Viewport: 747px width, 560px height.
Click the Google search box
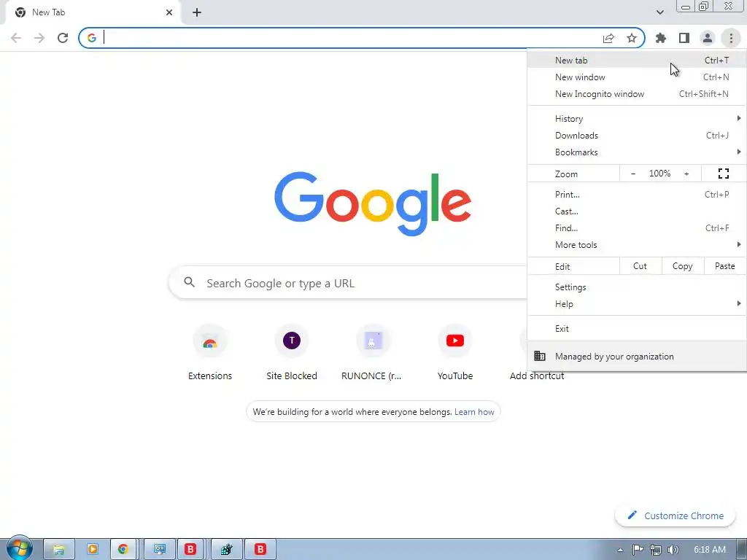point(348,283)
